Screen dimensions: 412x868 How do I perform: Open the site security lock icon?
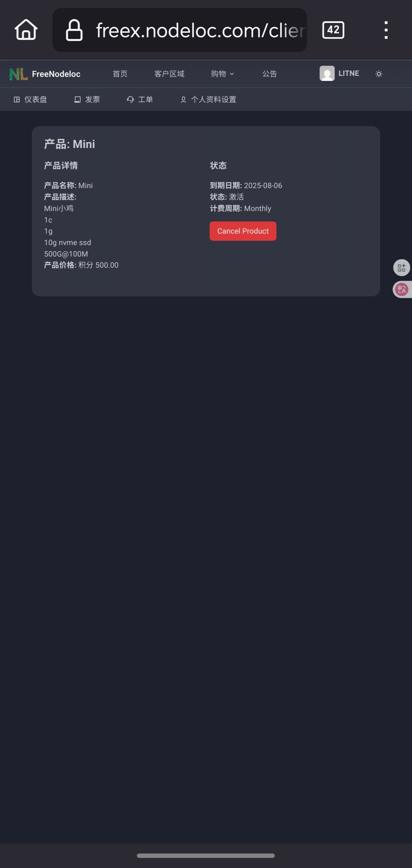(x=74, y=30)
